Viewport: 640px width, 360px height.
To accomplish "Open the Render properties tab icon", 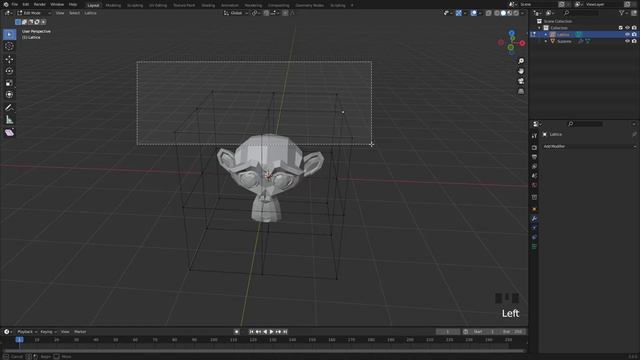I will 534,148.
